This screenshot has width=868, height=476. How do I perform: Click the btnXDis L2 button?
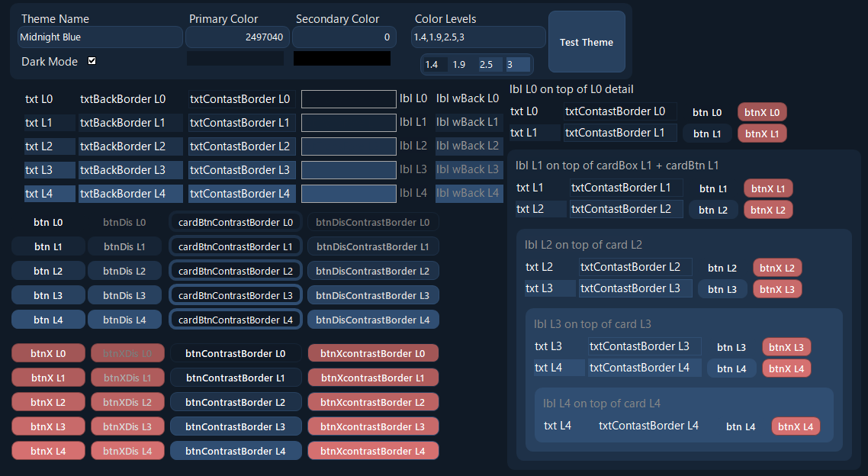click(127, 402)
